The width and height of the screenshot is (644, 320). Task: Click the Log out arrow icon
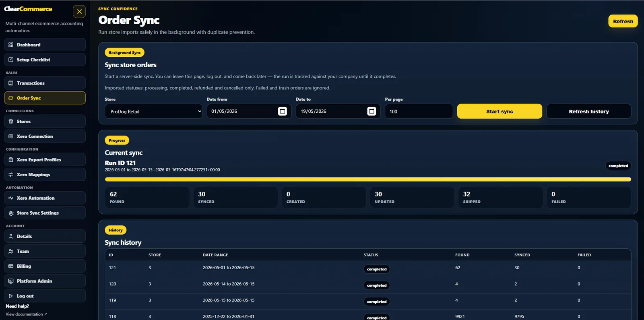coord(11,296)
